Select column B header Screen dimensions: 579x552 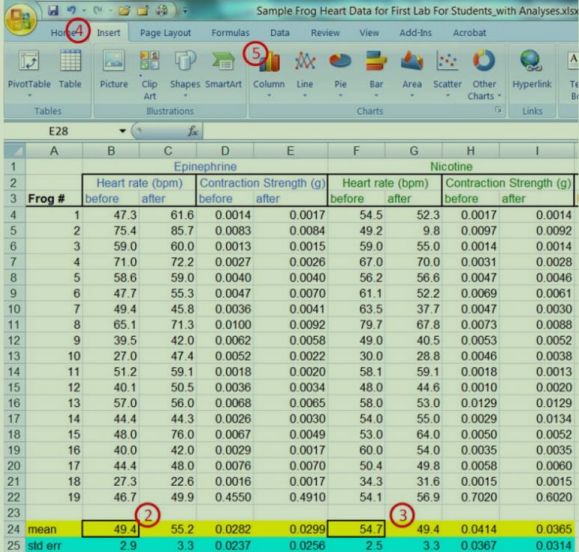(x=111, y=151)
